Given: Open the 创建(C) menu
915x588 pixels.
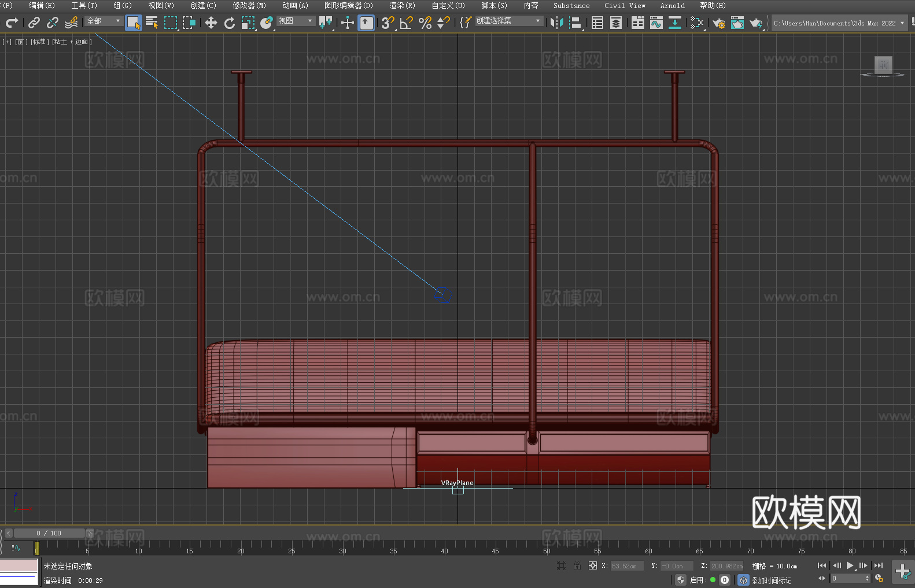Looking at the screenshot, I should 203,5.
